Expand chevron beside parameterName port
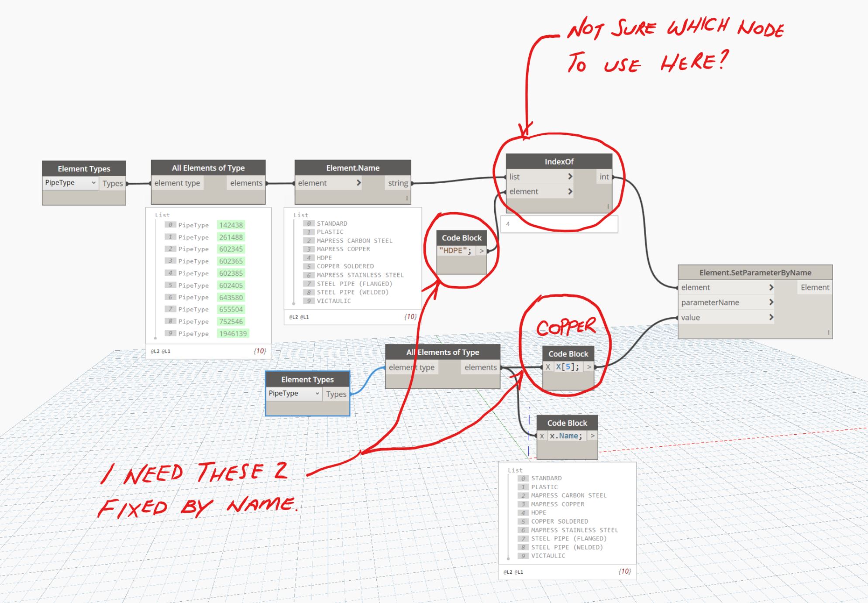 click(771, 302)
